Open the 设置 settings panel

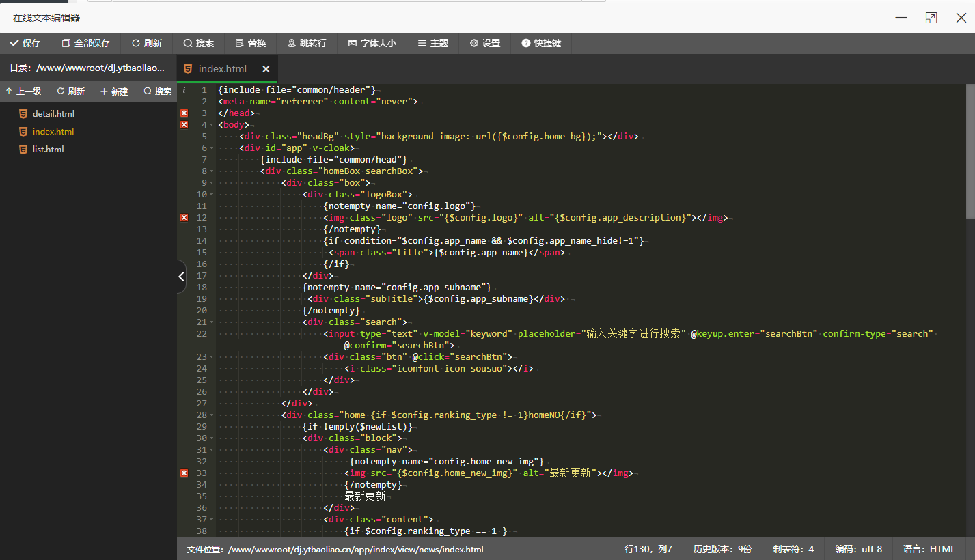(485, 43)
